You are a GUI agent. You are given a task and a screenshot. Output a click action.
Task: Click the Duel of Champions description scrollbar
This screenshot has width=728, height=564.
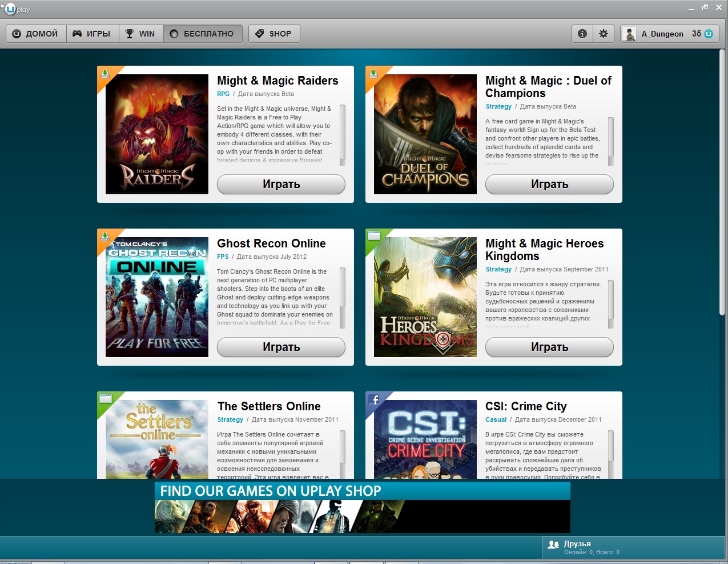pos(611,141)
